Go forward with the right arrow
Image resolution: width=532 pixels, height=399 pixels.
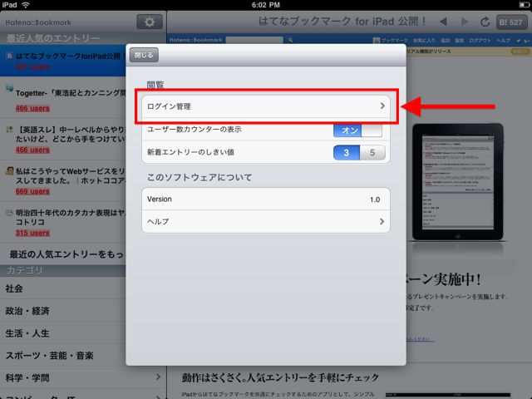[465, 22]
